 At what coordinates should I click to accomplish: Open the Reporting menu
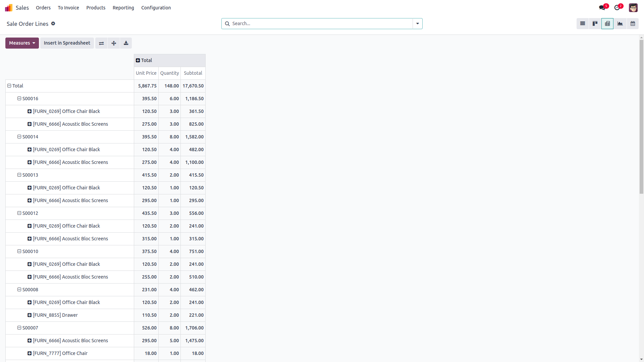(123, 8)
